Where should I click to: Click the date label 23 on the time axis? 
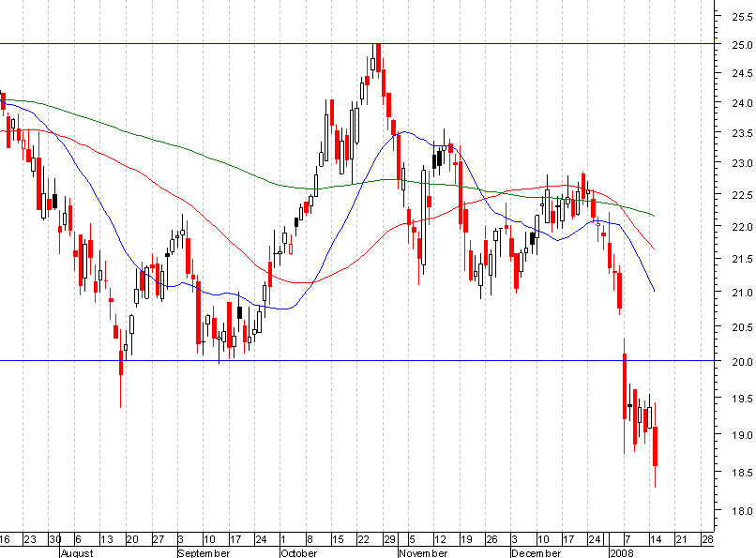(30, 539)
